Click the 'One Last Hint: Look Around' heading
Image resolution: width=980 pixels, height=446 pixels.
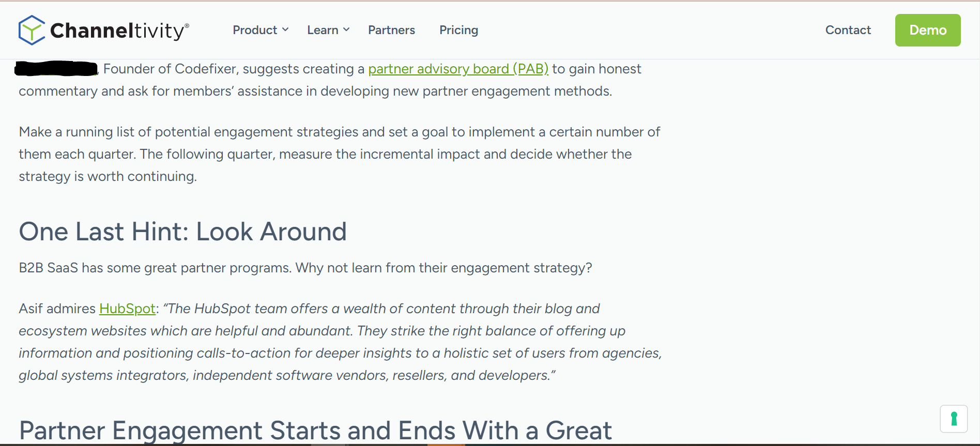(182, 232)
